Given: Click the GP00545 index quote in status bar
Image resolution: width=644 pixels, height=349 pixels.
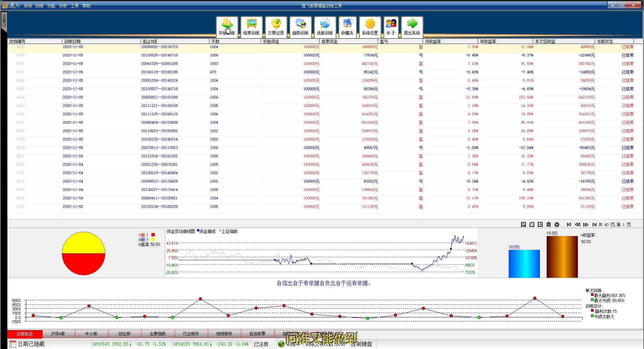Looking at the screenshot, I should (x=129, y=344).
